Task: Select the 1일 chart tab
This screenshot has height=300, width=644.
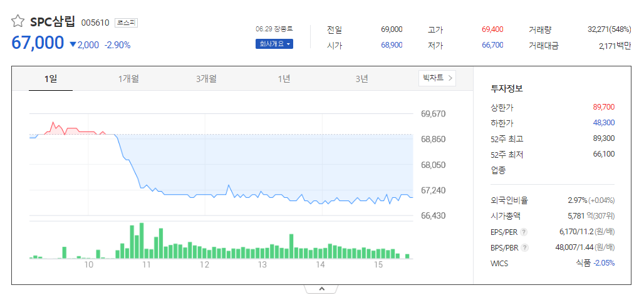Action: point(51,79)
